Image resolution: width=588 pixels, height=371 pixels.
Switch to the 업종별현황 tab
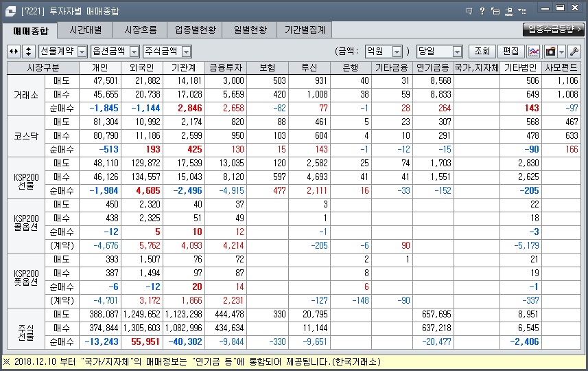pyautogui.click(x=195, y=30)
